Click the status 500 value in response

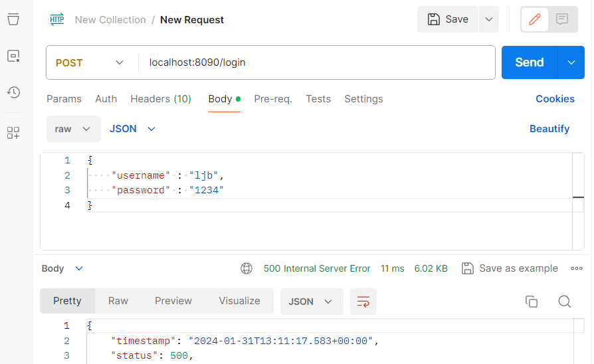[x=179, y=355]
